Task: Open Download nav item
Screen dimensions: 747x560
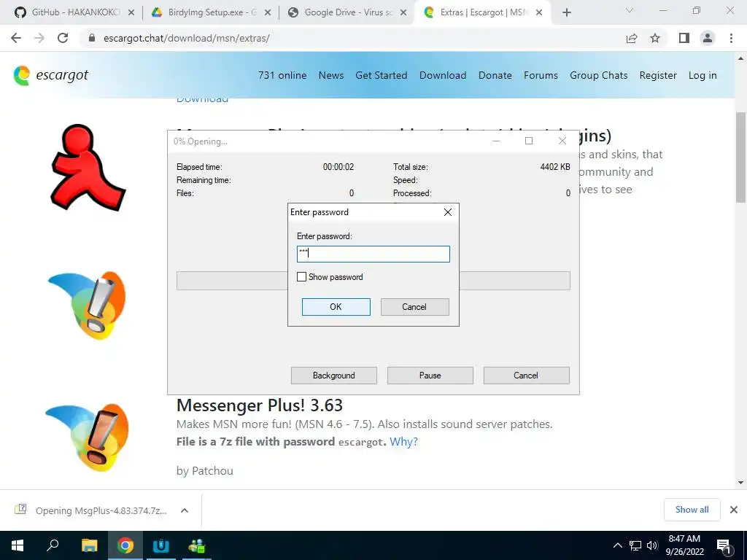Action: tap(443, 75)
